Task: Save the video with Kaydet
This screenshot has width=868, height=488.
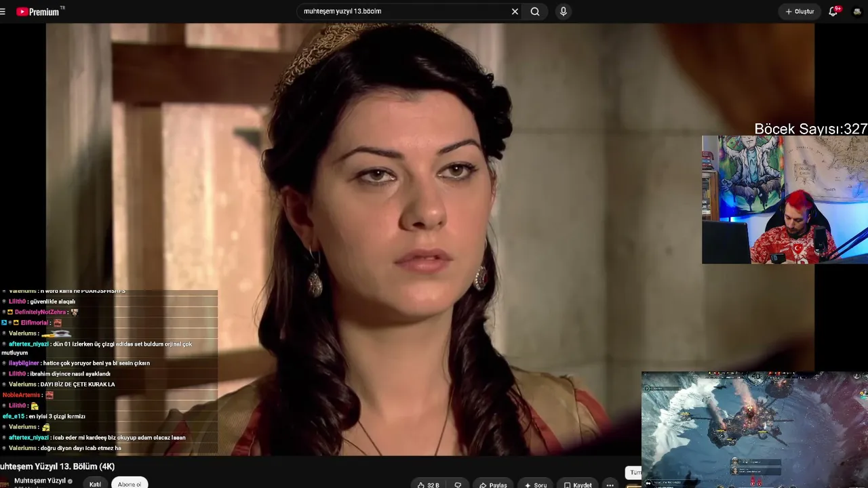Action: coord(578,485)
